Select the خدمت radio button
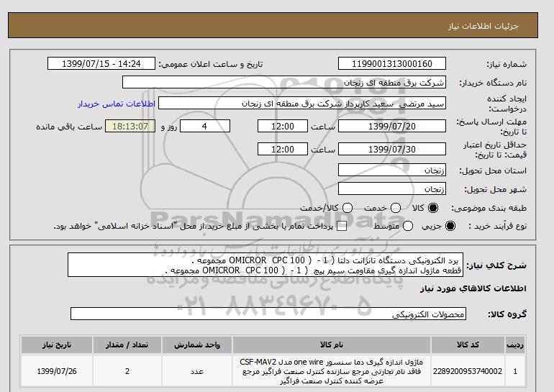 (396, 208)
